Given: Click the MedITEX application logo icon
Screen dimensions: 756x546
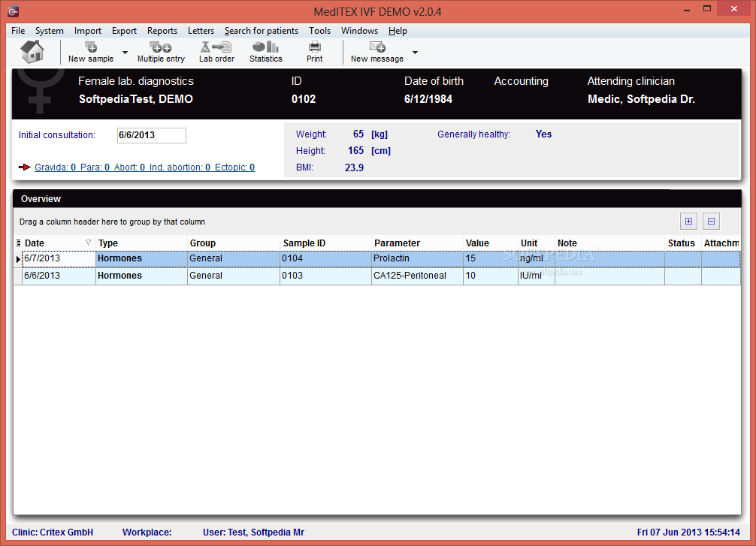Looking at the screenshot, I should coord(13,11).
